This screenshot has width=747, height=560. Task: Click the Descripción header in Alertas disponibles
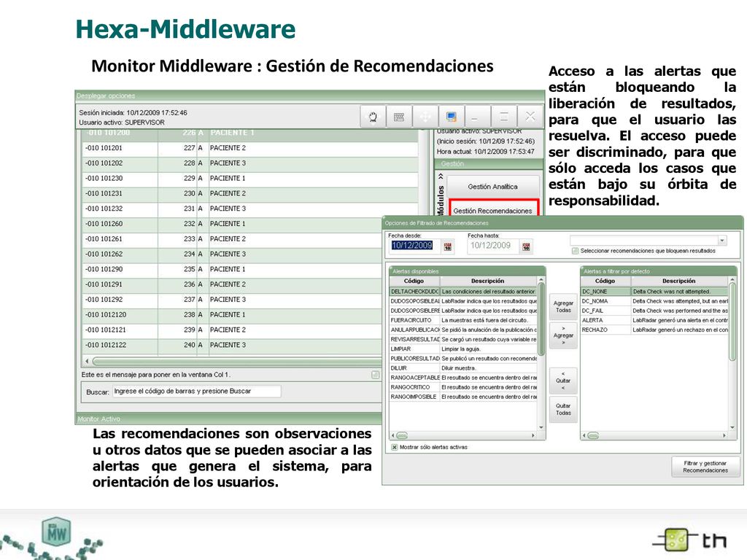(488, 281)
